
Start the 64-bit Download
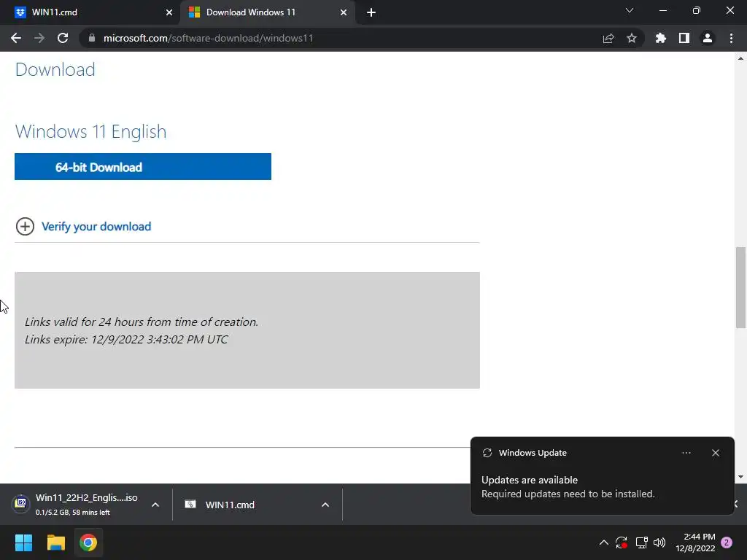(143, 167)
